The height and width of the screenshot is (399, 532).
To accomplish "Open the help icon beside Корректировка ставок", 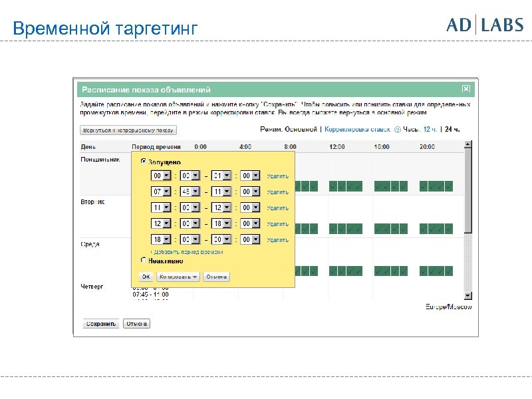I will pos(398,130).
